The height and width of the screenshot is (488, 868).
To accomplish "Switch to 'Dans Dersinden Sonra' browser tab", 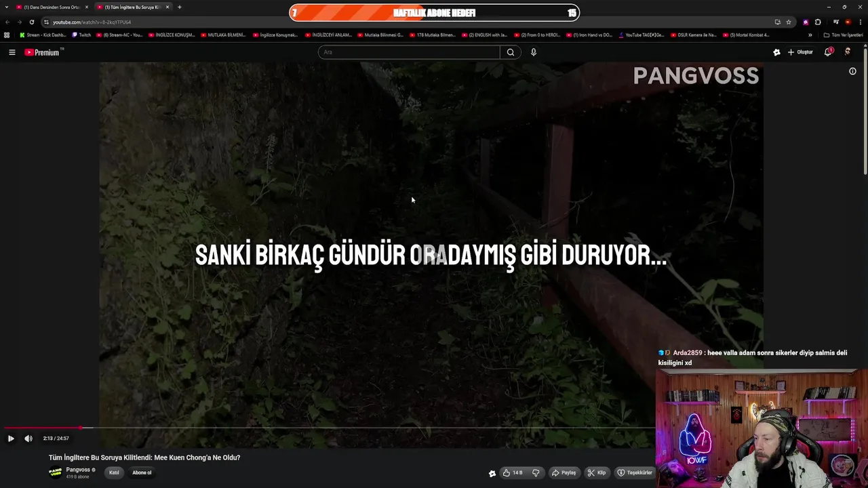I will (52, 7).
